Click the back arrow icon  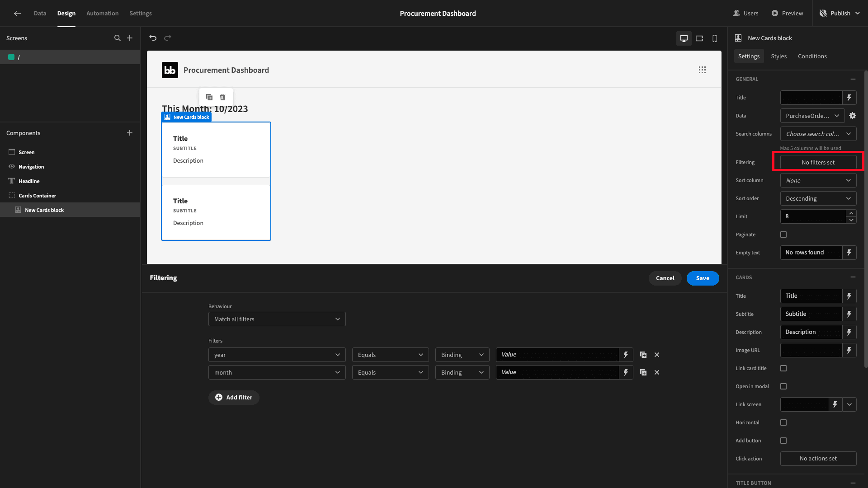click(17, 14)
